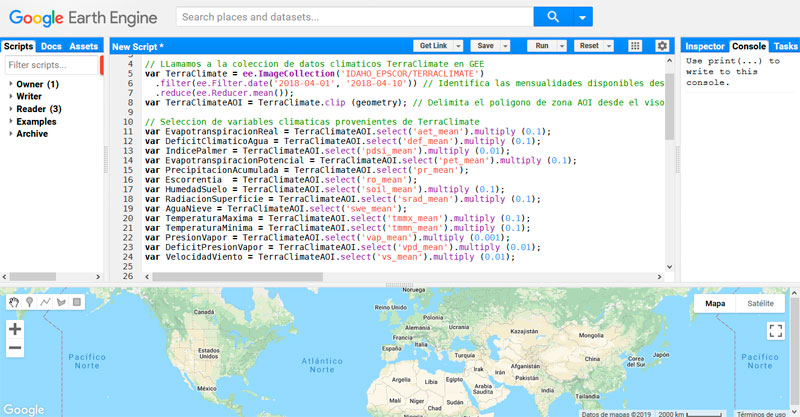
Task: Select the pan hand map tool
Action: coord(14,302)
